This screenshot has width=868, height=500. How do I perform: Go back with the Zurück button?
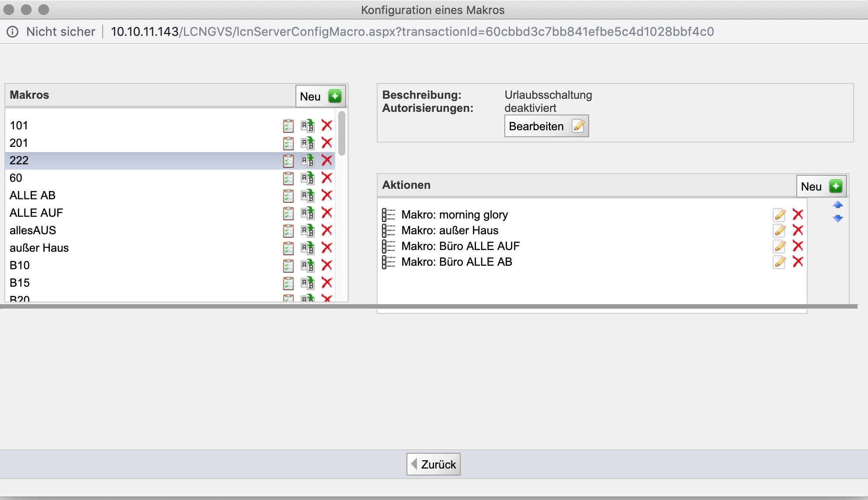click(x=433, y=464)
